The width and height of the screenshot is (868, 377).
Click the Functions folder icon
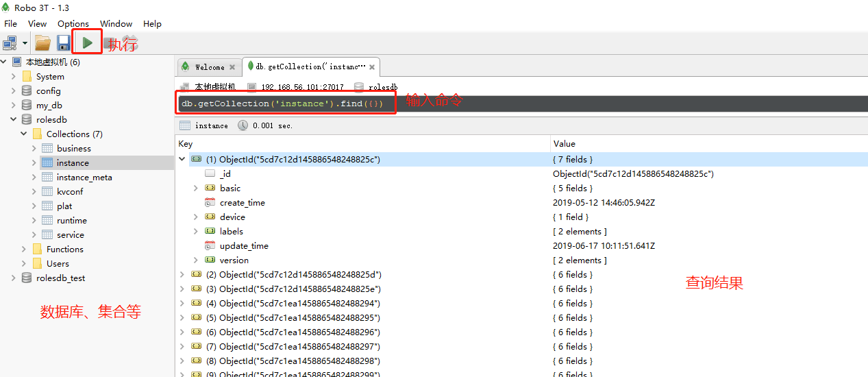(37, 249)
